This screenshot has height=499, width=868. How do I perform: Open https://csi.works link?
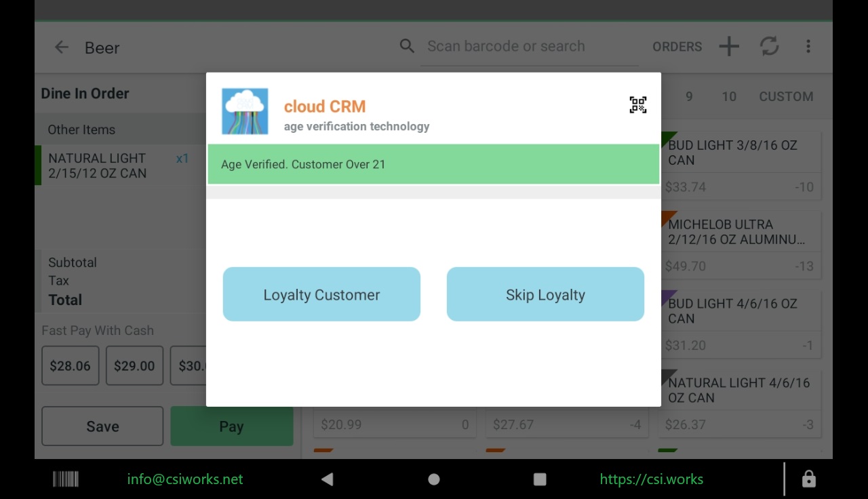click(x=652, y=479)
